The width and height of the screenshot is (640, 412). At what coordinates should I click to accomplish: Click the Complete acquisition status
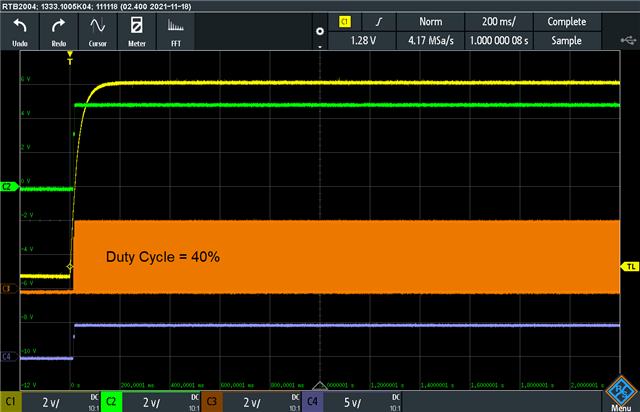click(567, 22)
